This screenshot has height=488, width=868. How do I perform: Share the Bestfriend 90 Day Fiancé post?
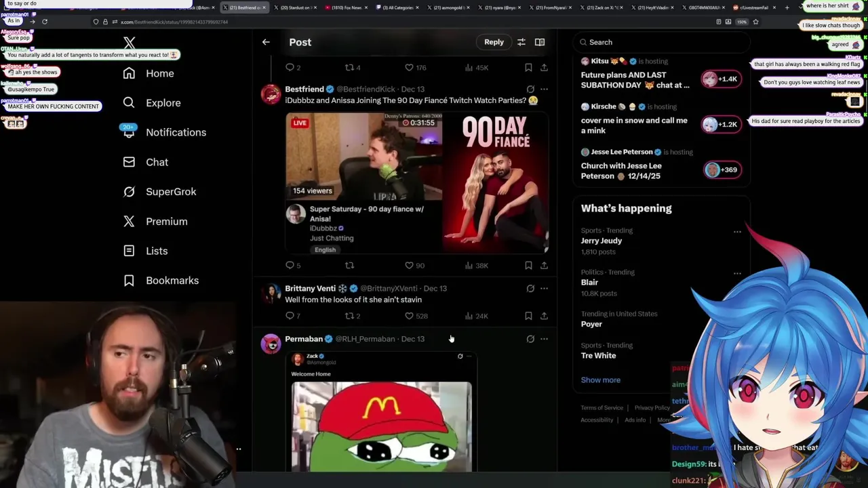544,266
